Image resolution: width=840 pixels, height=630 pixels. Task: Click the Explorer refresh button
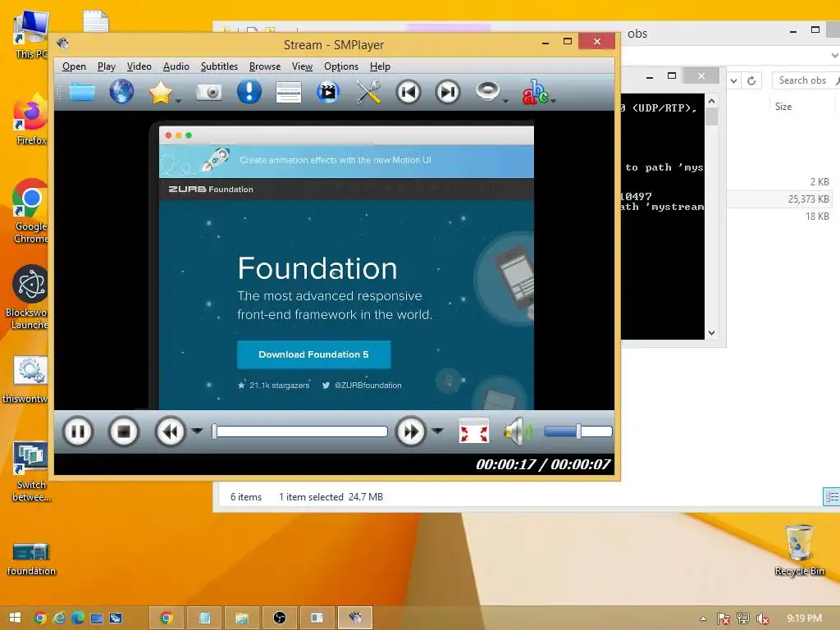point(751,80)
